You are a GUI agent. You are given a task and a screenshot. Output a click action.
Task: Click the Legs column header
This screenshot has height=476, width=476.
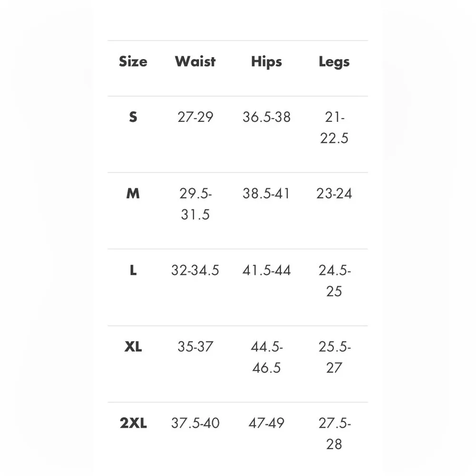tap(334, 62)
